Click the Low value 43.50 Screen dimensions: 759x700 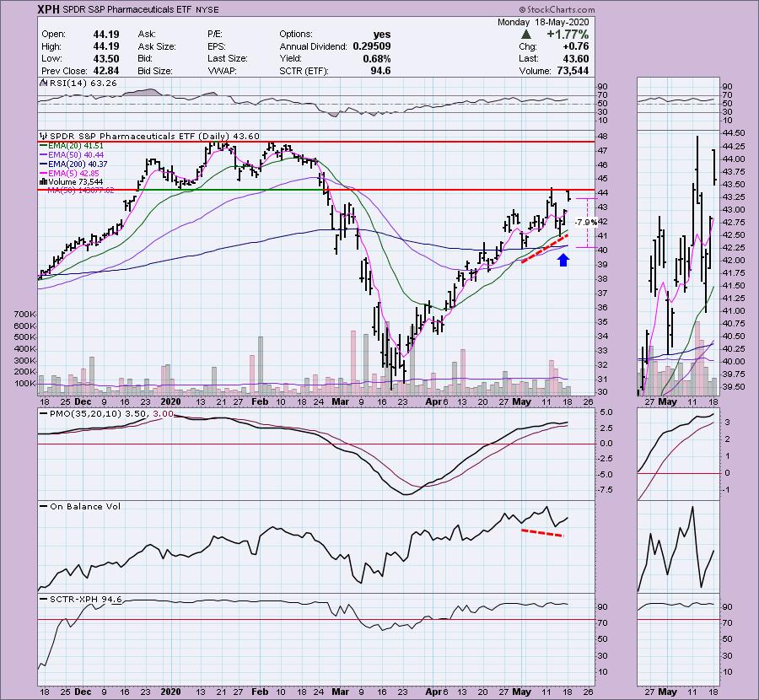(x=106, y=58)
